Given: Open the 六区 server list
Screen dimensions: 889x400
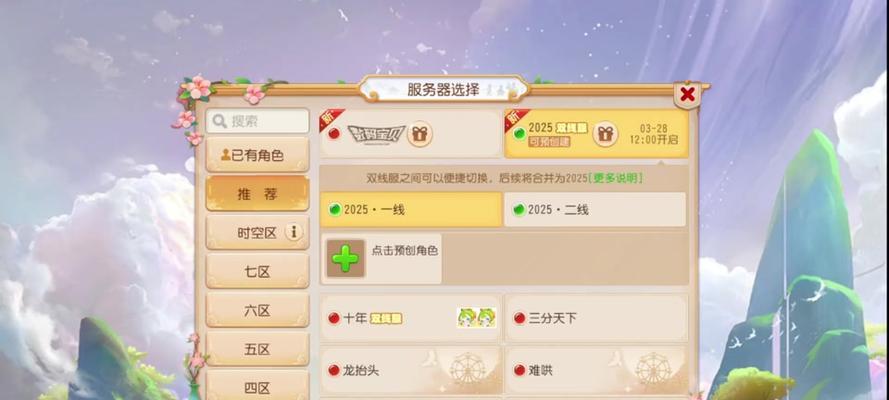Looking at the screenshot, I should [257, 310].
